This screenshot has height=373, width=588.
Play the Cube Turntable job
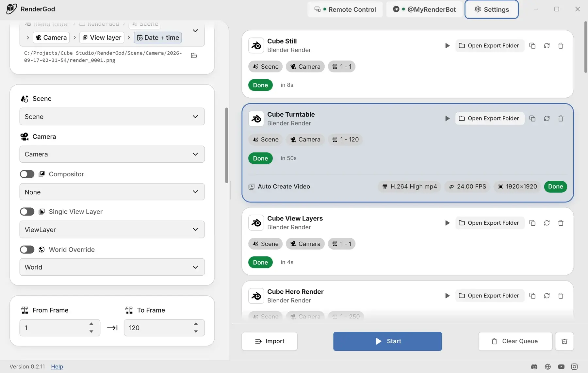[x=447, y=119]
